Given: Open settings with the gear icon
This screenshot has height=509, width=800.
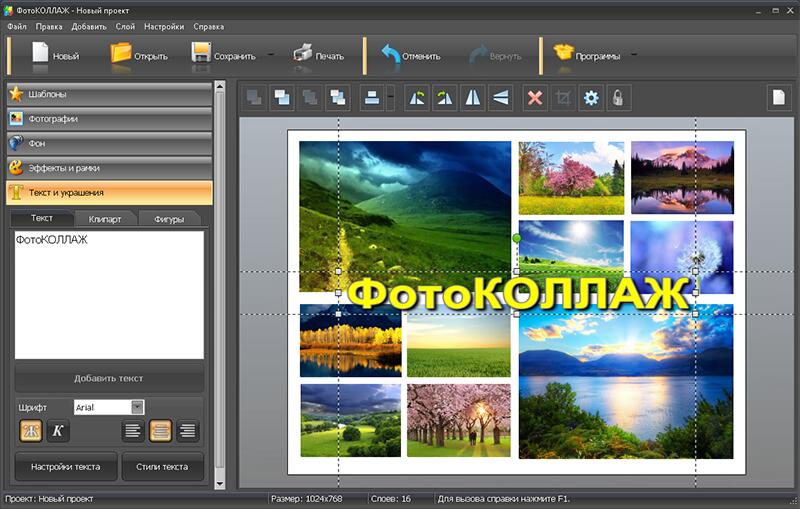Looking at the screenshot, I should tap(591, 98).
